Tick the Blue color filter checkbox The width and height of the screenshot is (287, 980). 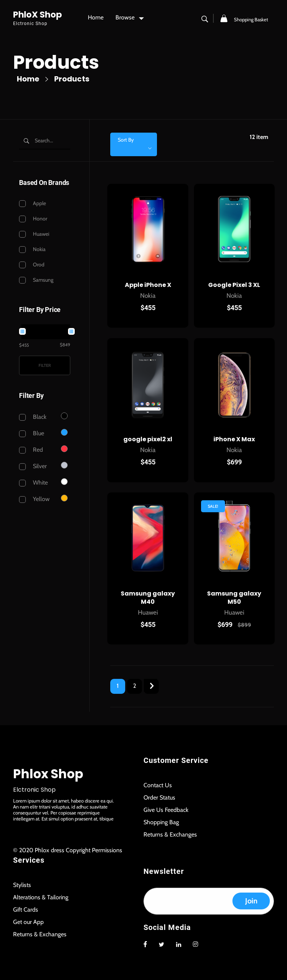pos(22,434)
